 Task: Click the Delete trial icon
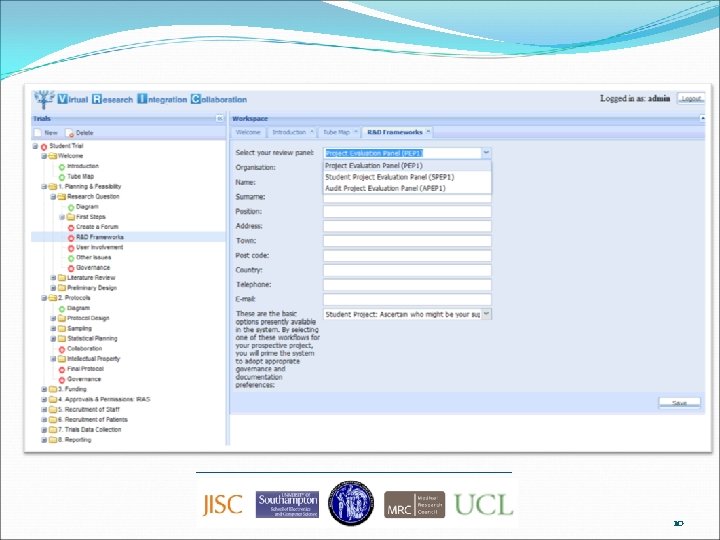pyautogui.click(x=70, y=133)
